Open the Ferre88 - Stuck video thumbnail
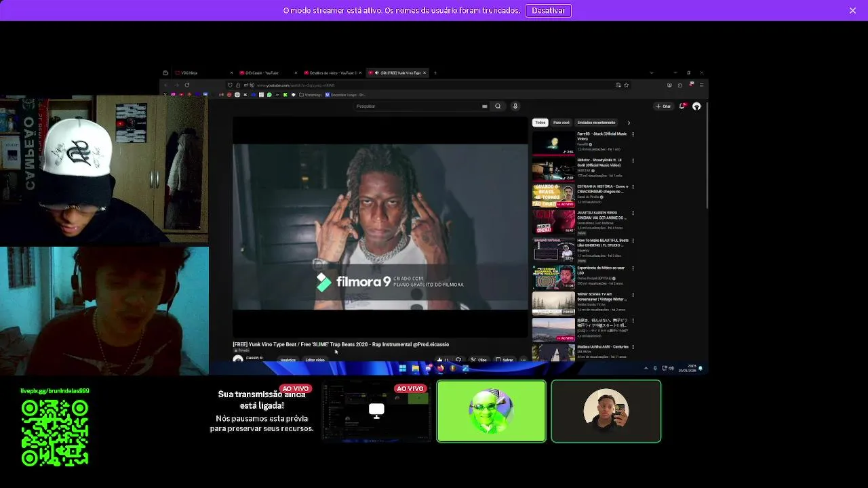The height and width of the screenshot is (488, 868). click(553, 143)
